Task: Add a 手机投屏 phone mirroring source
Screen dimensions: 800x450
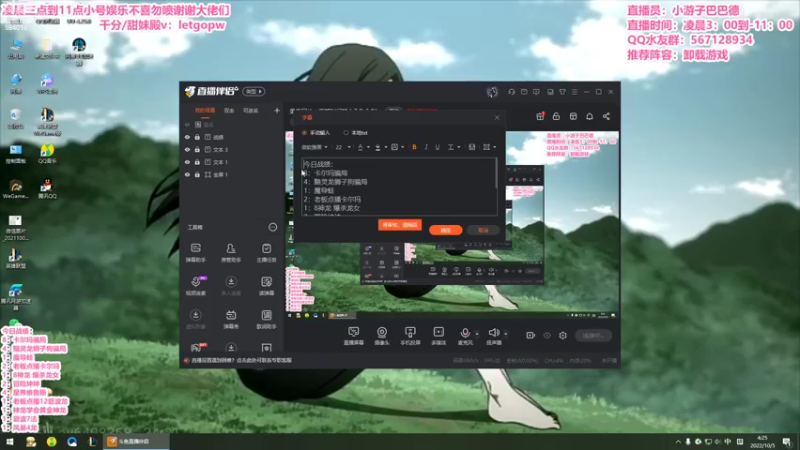Action: pyautogui.click(x=410, y=336)
